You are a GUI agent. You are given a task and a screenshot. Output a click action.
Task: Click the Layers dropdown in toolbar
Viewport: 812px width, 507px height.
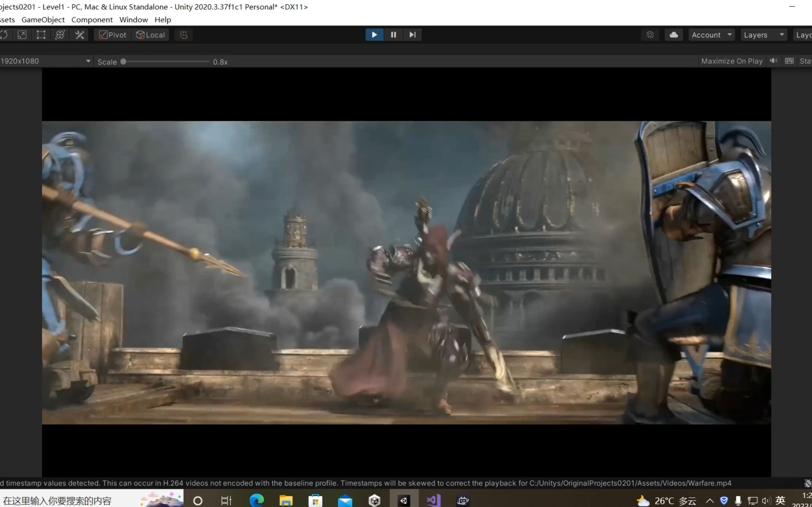762,35
